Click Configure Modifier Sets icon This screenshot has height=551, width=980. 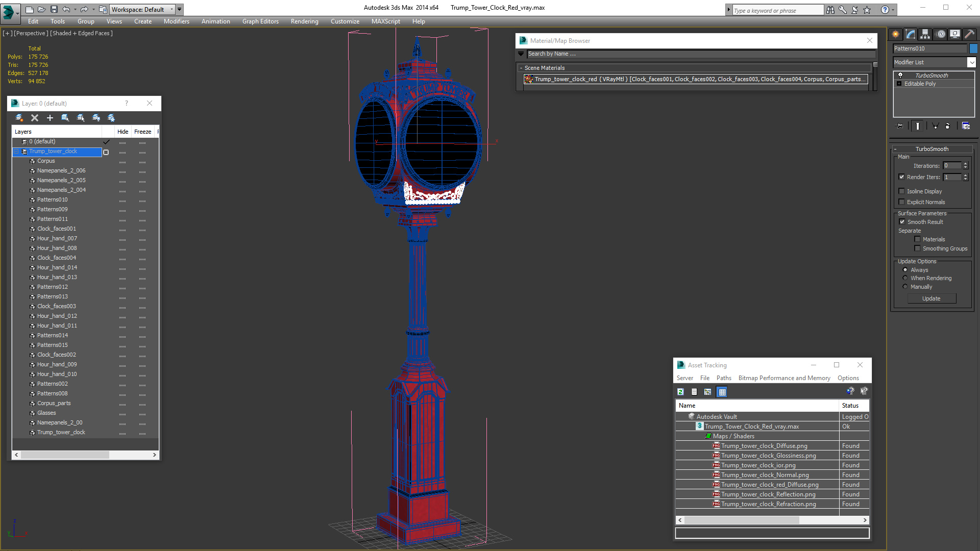(x=966, y=126)
